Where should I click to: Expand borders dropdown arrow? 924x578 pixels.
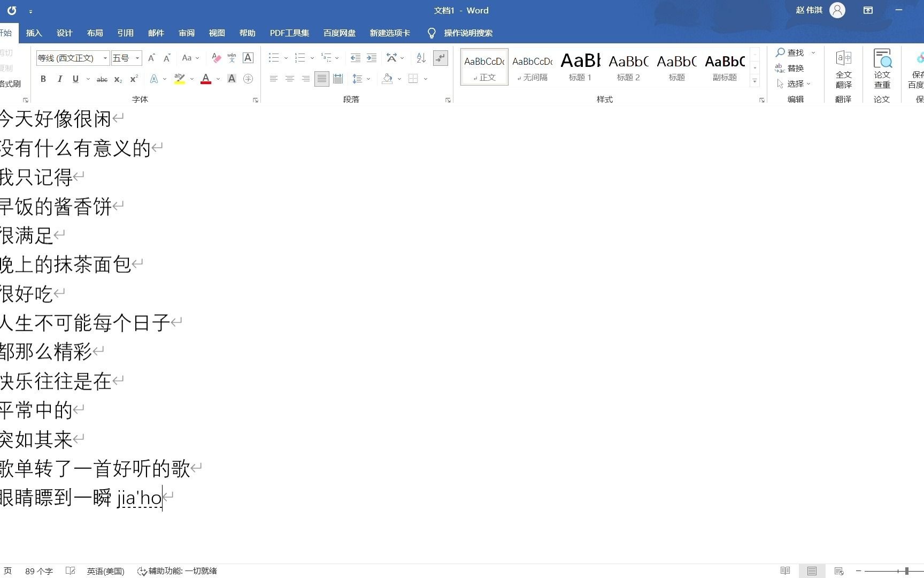426,79
